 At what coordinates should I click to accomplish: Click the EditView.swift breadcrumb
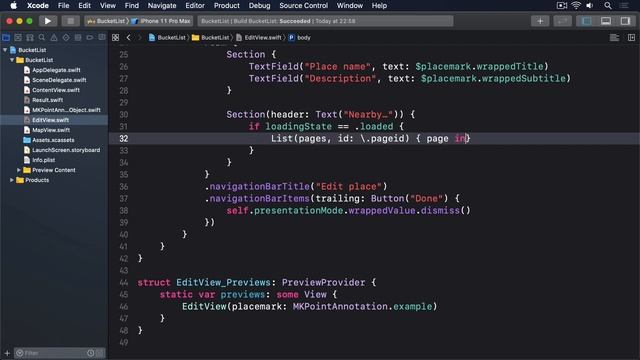pyautogui.click(x=259, y=38)
